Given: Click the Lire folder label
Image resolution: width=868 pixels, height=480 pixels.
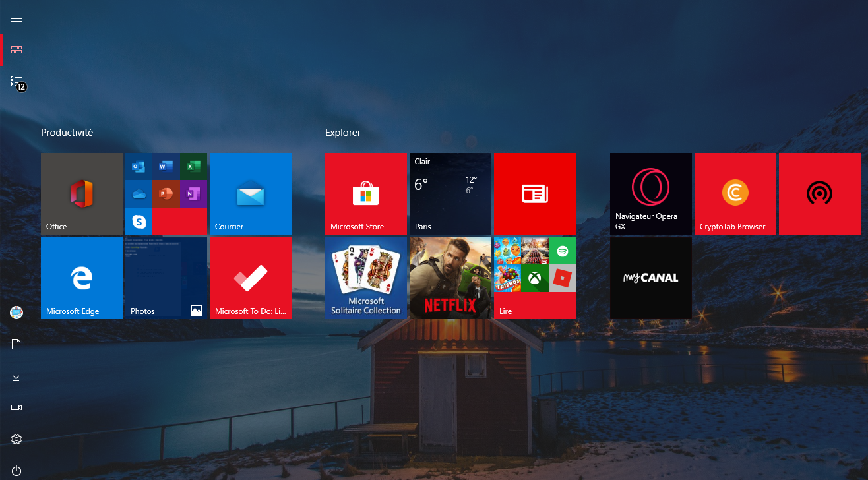Looking at the screenshot, I should 506,311.
